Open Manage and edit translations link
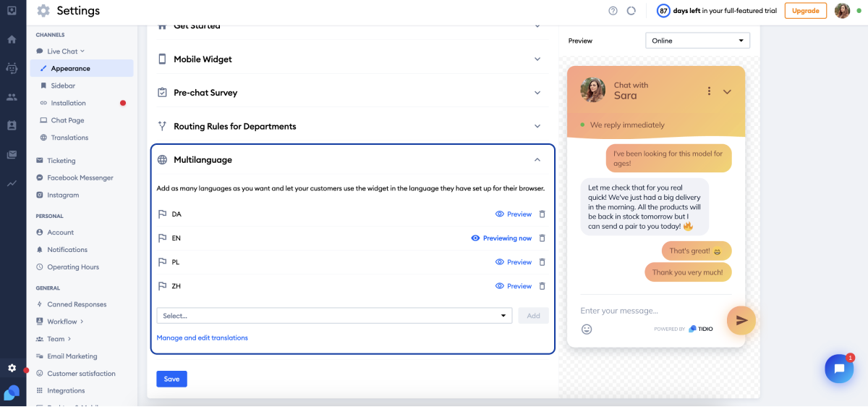This screenshot has width=868, height=407. point(202,337)
